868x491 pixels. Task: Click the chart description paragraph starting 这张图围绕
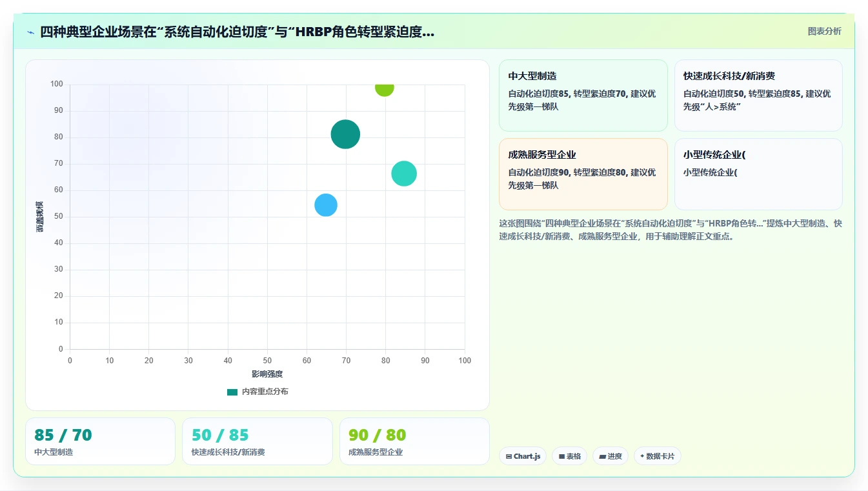(x=671, y=230)
